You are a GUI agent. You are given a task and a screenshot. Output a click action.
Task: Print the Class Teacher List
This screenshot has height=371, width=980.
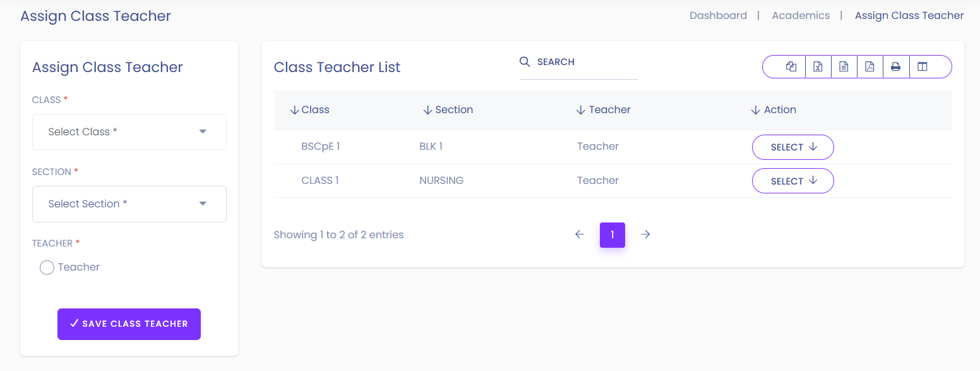[895, 67]
